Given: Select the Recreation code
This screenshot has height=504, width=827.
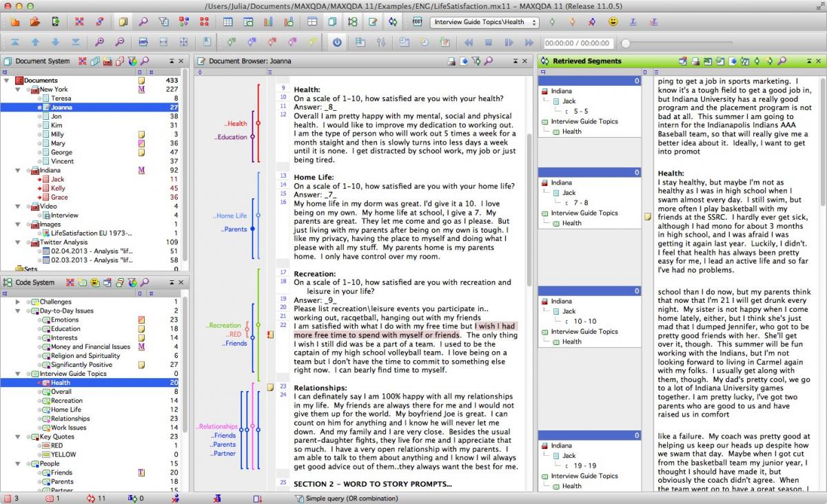Looking at the screenshot, I should coord(66,401).
